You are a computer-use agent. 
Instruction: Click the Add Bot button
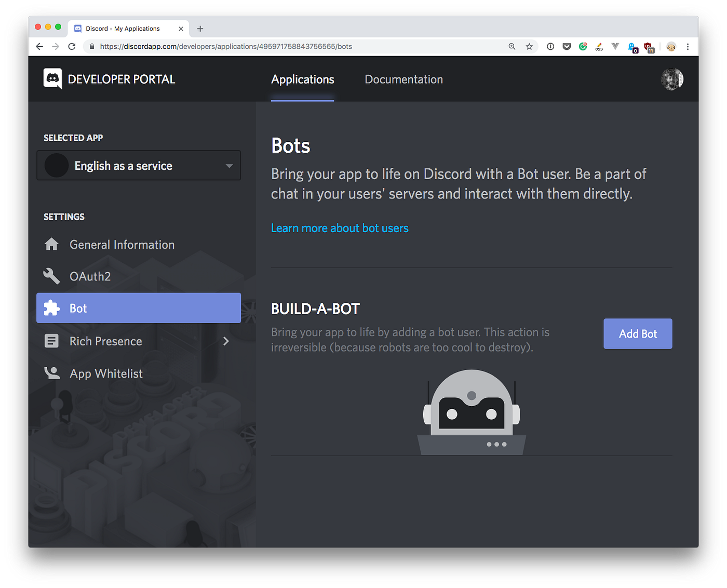click(638, 334)
